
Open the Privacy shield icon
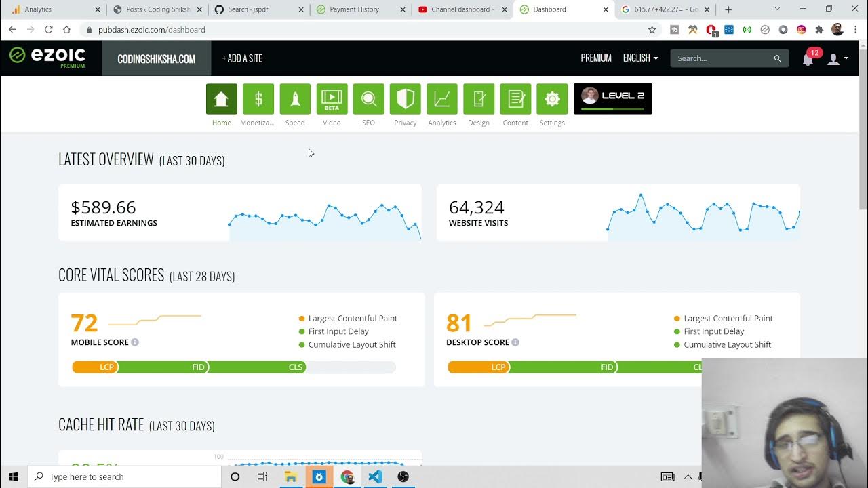(405, 99)
